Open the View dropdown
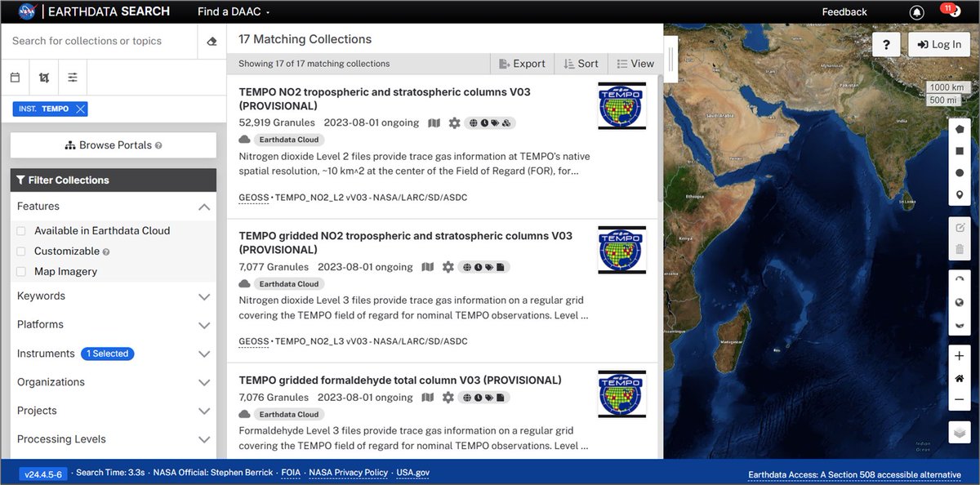 click(x=635, y=64)
